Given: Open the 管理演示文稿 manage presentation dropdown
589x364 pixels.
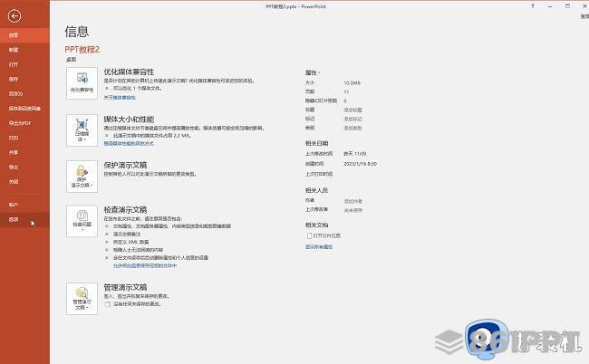Looking at the screenshot, I should (x=82, y=299).
